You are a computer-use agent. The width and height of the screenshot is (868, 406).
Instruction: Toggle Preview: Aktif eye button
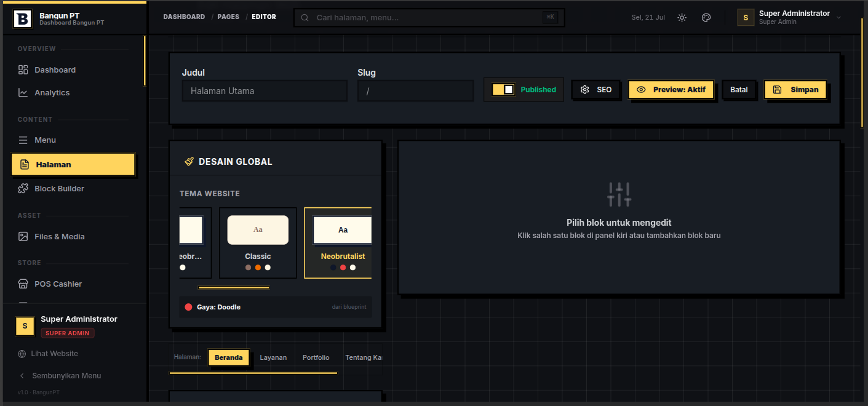pyautogui.click(x=671, y=90)
